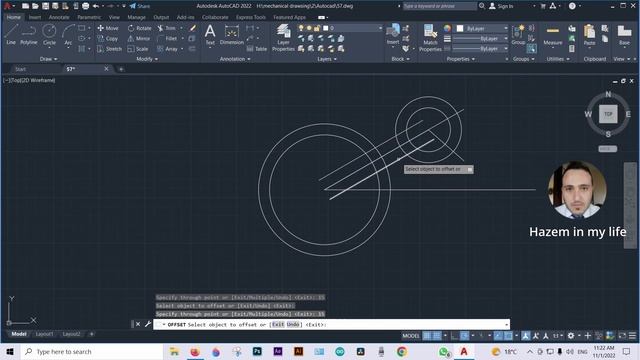Switch to the Start file tab
The width and height of the screenshot is (640, 360).
20,69
